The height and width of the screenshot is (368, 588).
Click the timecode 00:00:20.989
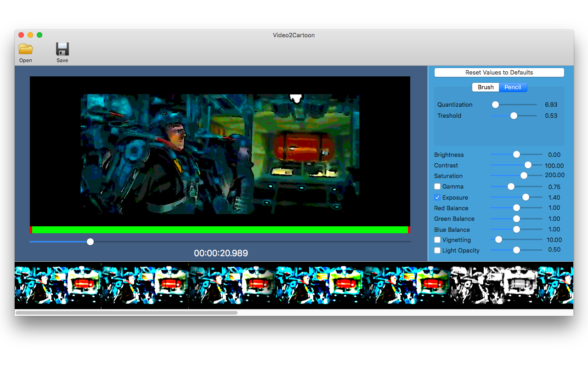coord(221,253)
